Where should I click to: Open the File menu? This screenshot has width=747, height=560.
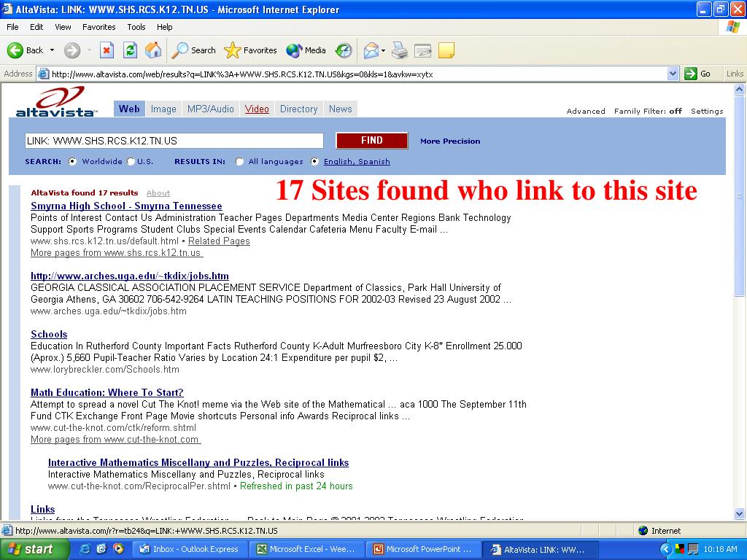[12, 27]
